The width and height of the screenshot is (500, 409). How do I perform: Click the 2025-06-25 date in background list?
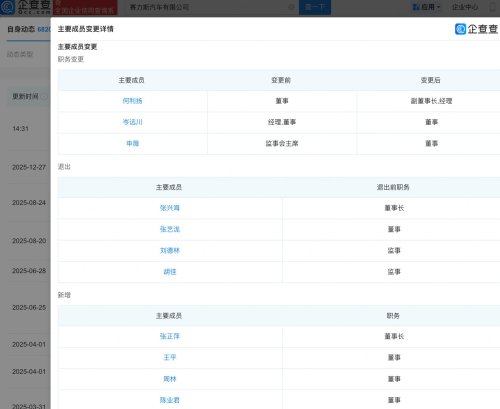(x=29, y=307)
